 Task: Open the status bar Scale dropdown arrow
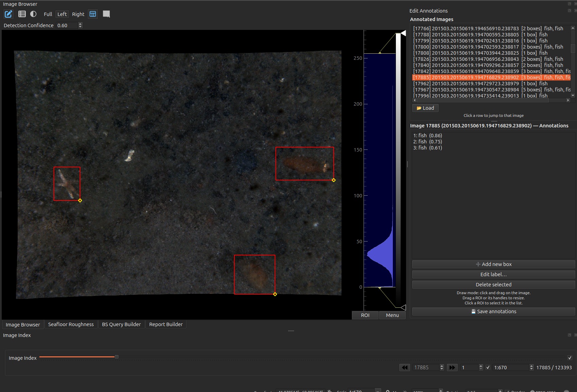pyautogui.click(x=378, y=391)
